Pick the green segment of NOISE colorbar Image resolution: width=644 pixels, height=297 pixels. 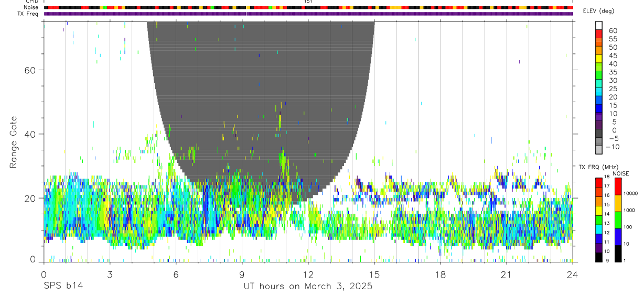point(617,219)
